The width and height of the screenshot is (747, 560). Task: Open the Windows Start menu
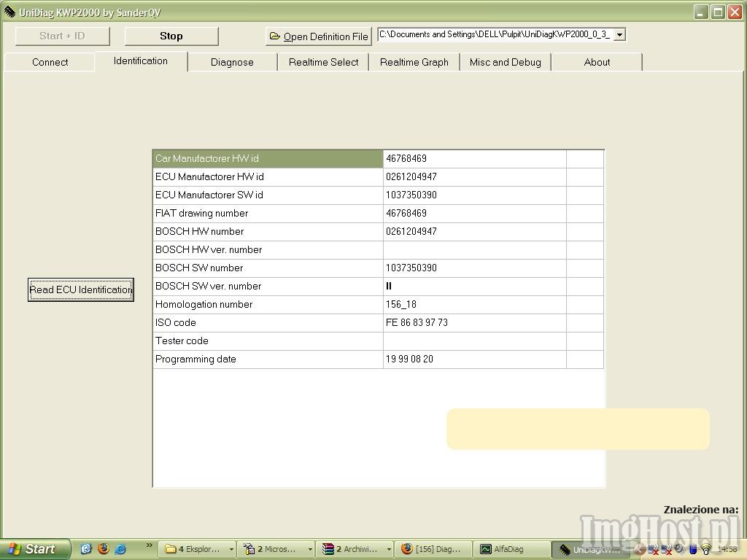[x=35, y=549]
